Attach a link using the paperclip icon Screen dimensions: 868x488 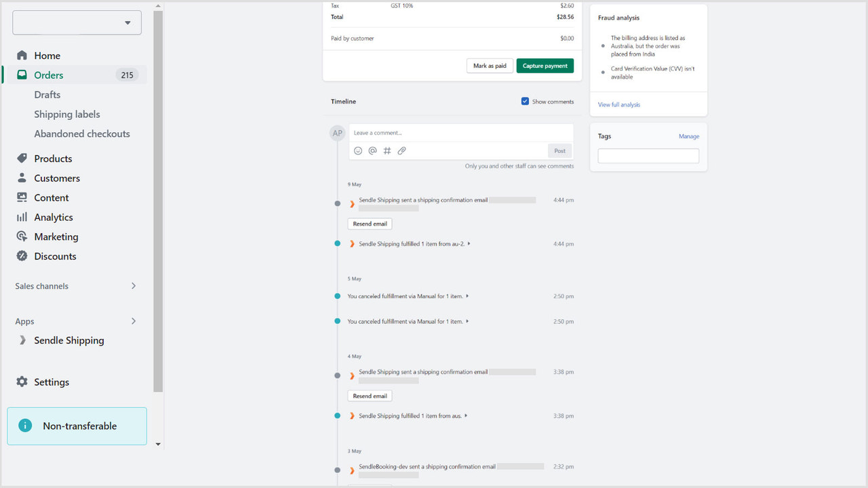point(401,150)
